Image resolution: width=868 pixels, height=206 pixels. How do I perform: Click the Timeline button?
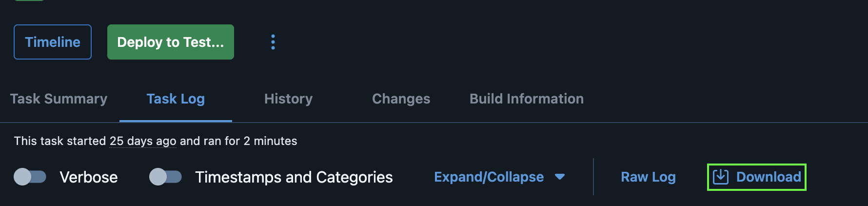(x=53, y=42)
